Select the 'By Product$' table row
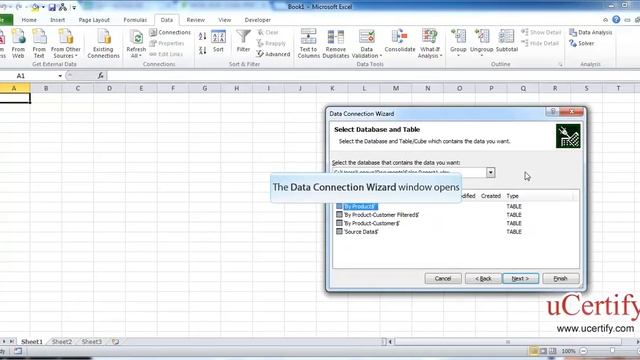Image resolution: width=640 pixels, height=360 pixels. pyautogui.click(x=455, y=207)
